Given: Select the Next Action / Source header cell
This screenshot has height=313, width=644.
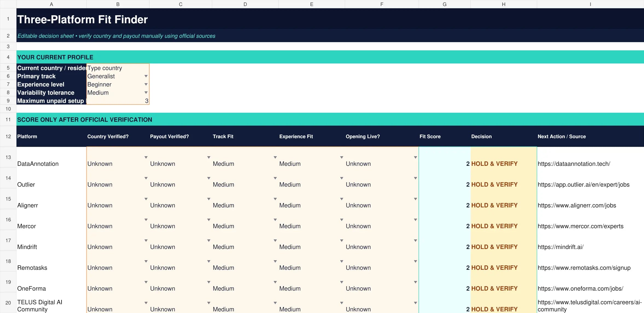Looking at the screenshot, I should [590, 136].
